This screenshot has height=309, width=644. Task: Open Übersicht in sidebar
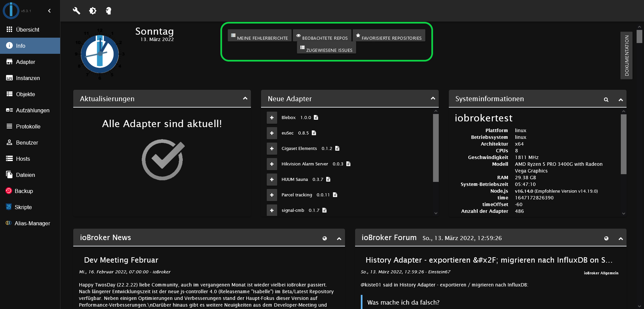point(30,30)
